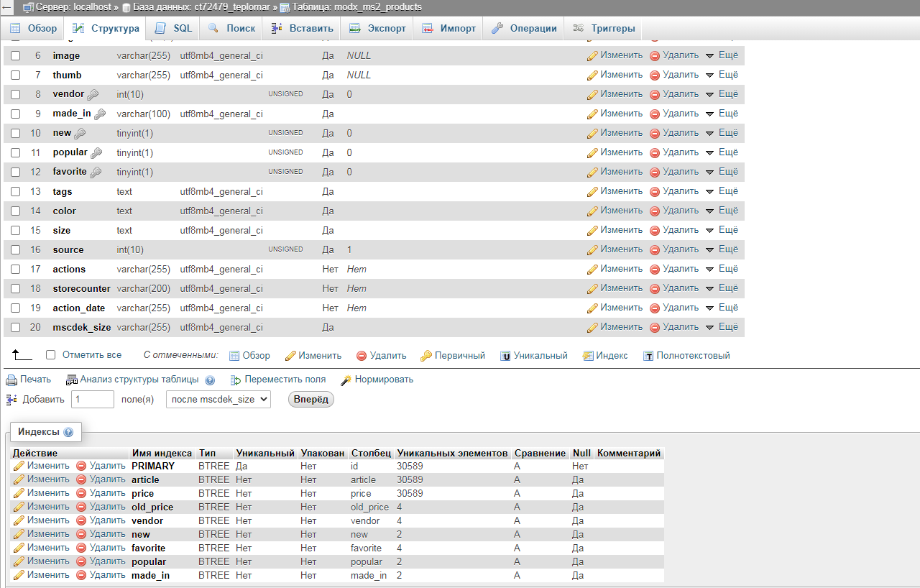920x588 pixels.
Task: Tick the checkbox for new column
Action: (x=15, y=134)
